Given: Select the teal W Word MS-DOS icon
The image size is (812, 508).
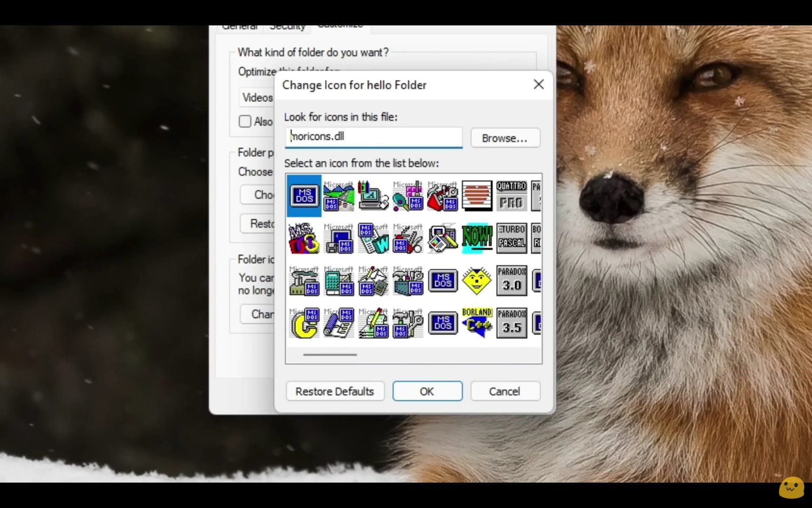Looking at the screenshot, I should pyautogui.click(x=373, y=238).
